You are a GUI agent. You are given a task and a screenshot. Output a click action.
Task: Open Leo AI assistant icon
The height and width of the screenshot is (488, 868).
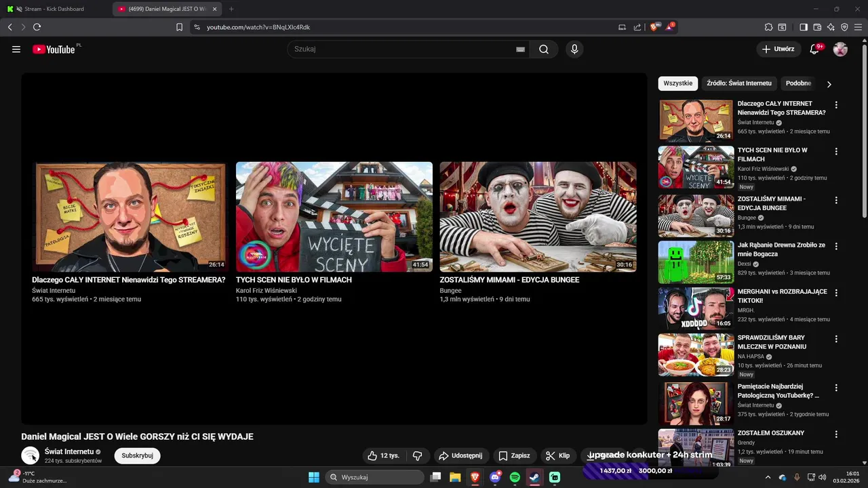click(831, 27)
